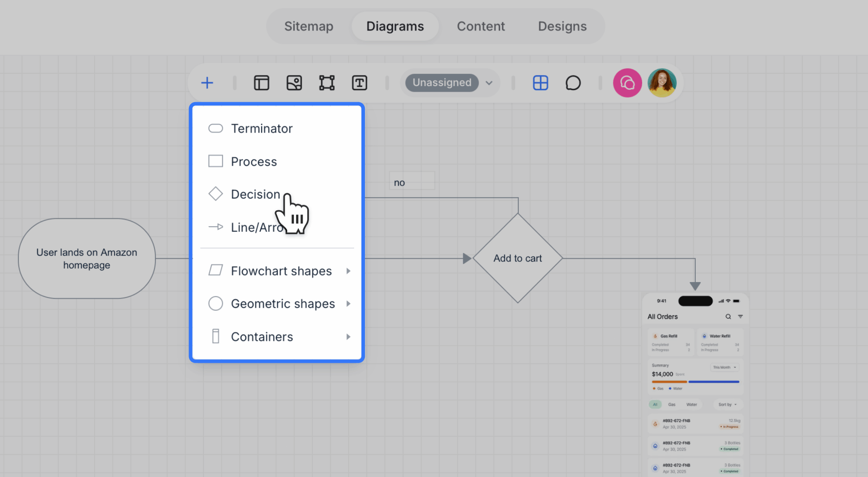Select the frame/bounding box tool icon
The width and height of the screenshot is (868, 477).
click(327, 83)
